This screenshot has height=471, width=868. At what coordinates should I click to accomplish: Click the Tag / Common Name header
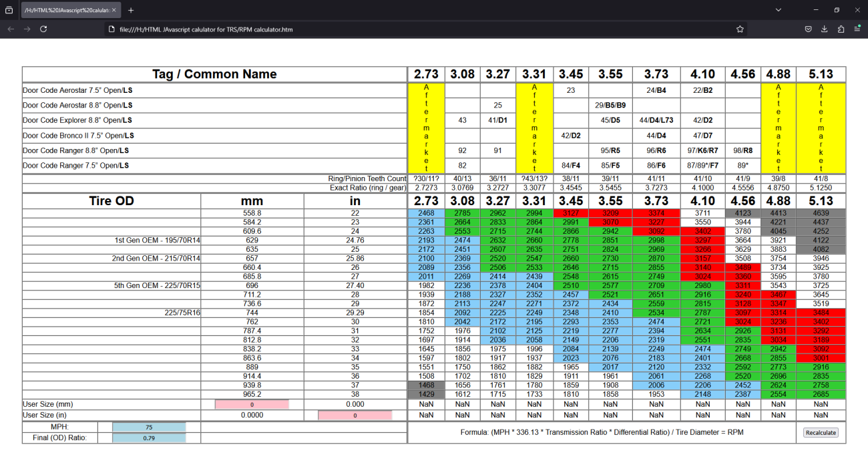click(214, 74)
